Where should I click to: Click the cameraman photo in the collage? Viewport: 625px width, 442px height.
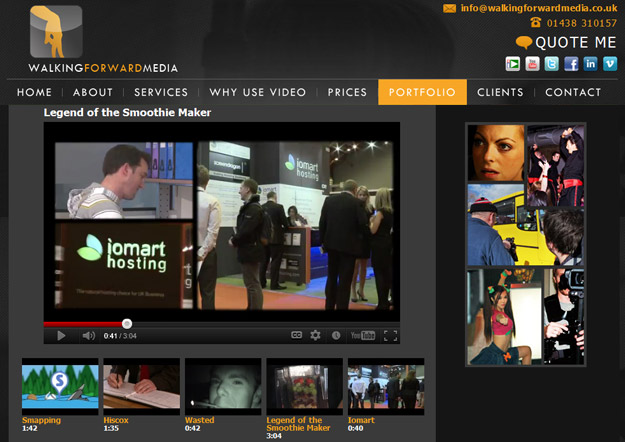tap(564, 317)
